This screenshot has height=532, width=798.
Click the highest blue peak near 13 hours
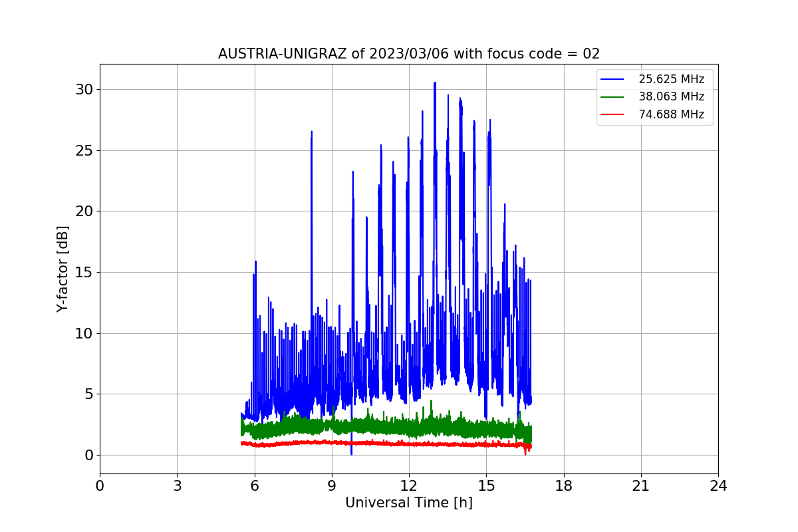coord(435,84)
